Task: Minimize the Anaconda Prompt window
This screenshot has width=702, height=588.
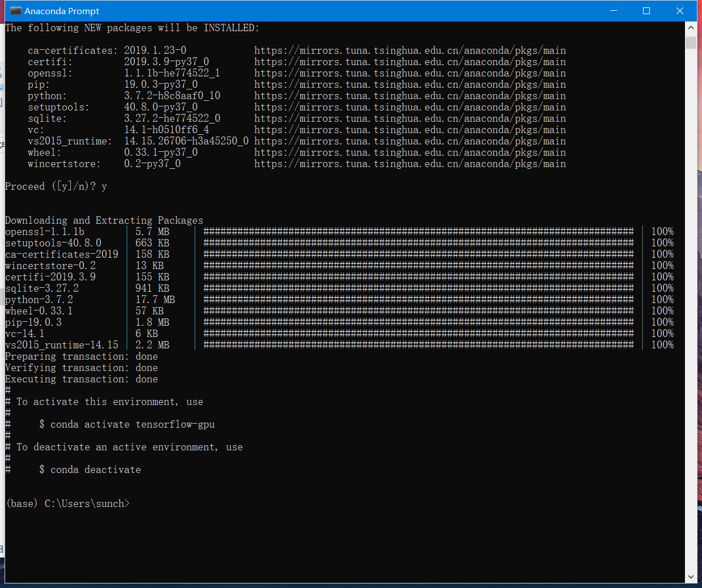Action: (613, 11)
